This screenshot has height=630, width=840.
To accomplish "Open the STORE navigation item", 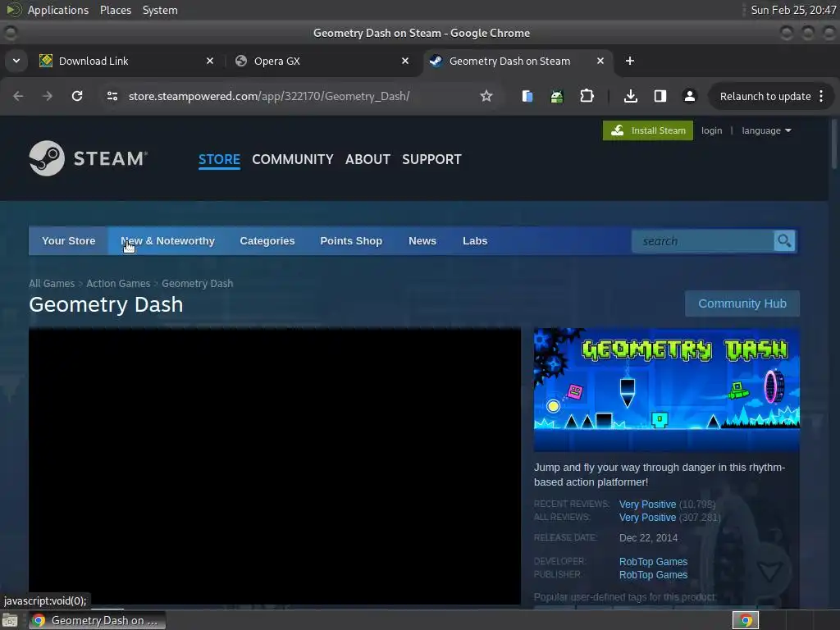I will [219, 159].
